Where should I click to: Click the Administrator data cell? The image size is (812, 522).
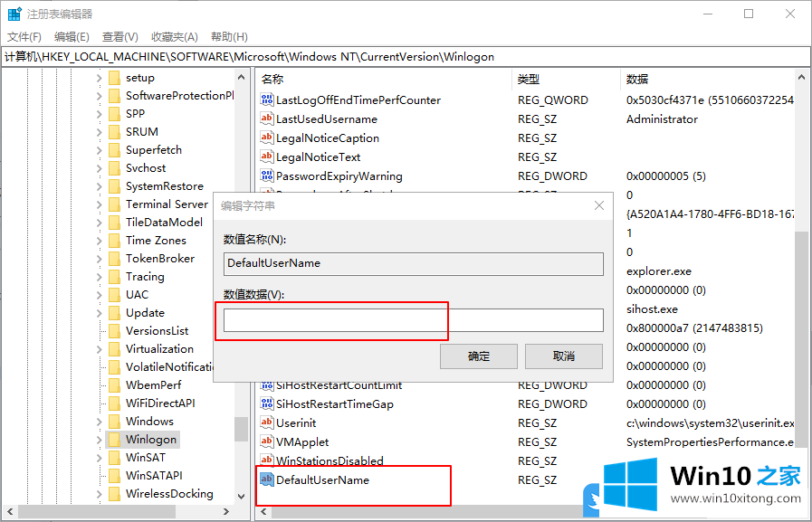[662, 119]
